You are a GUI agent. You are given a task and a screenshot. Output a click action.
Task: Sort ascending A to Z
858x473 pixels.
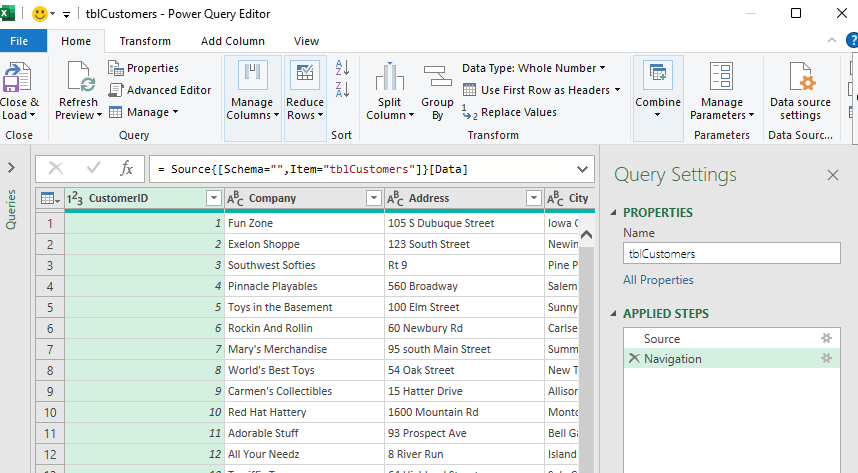[x=343, y=67]
